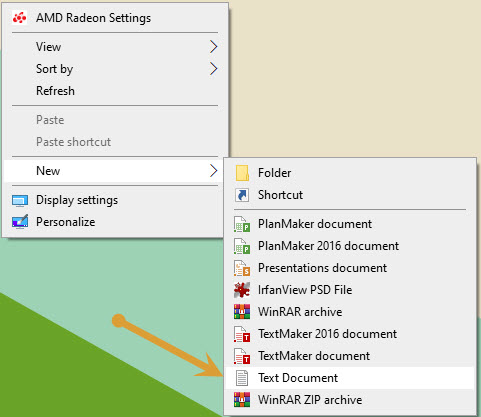Select the grayed Paste entry
The image size is (481, 417).
[x=115, y=120]
